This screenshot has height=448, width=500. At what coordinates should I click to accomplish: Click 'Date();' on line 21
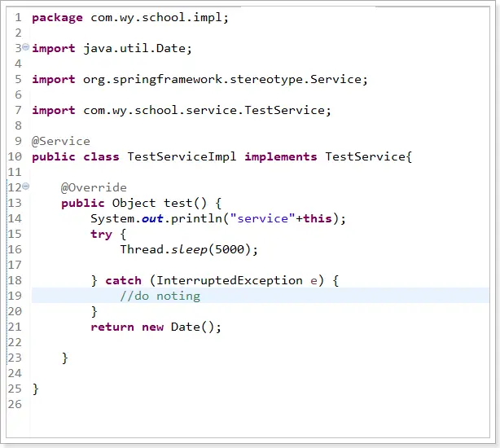(196, 327)
